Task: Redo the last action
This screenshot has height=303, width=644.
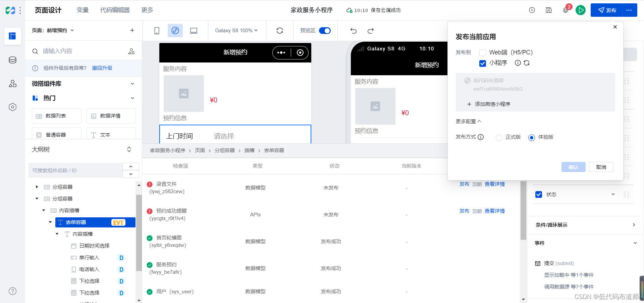Action: [371, 31]
